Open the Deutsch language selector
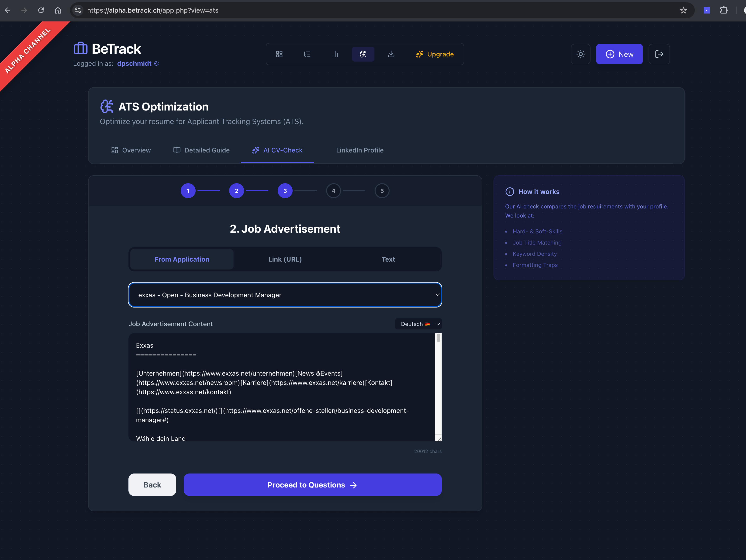746x560 pixels. [x=418, y=324]
